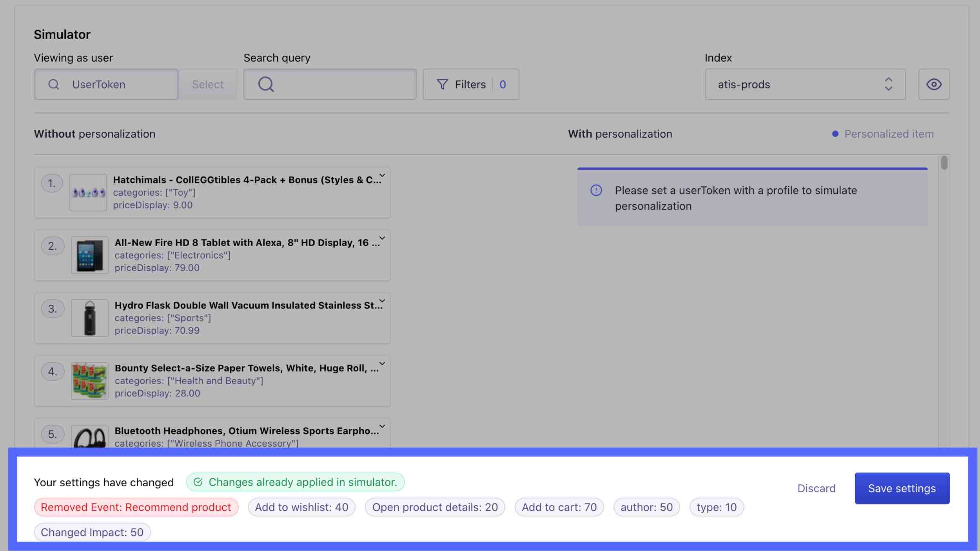Click the stepper down arrow for index
This screenshot has height=551, width=980.
click(889, 88)
